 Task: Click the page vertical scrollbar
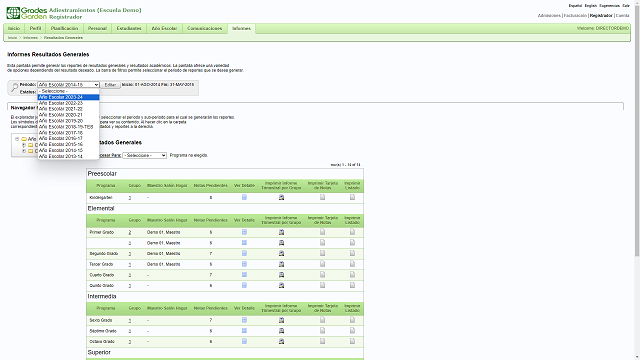pos(637,131)
